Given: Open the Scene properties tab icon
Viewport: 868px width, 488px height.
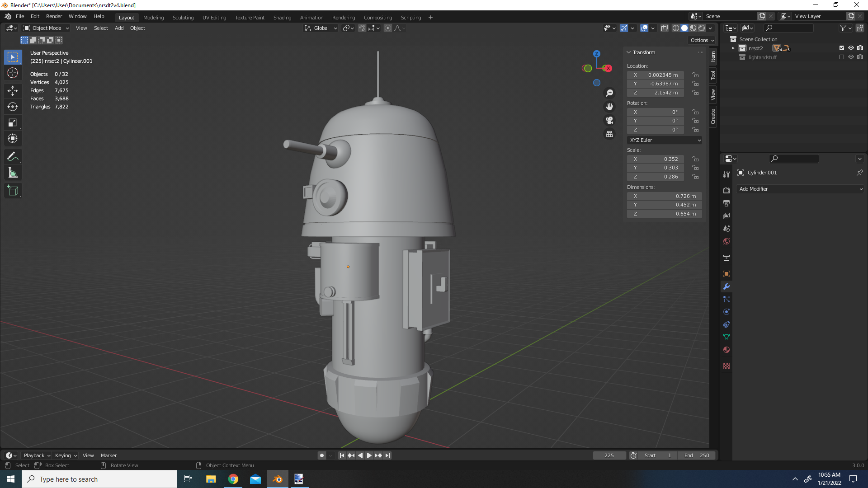Looking at the screenshot, I should coord(726,229).
